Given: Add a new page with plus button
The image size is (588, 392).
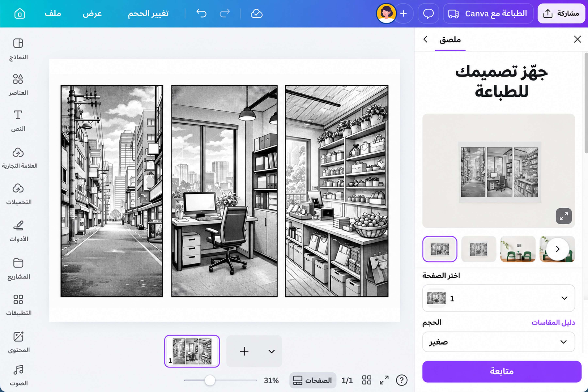Looking at the screenshot, I should 244,351.
